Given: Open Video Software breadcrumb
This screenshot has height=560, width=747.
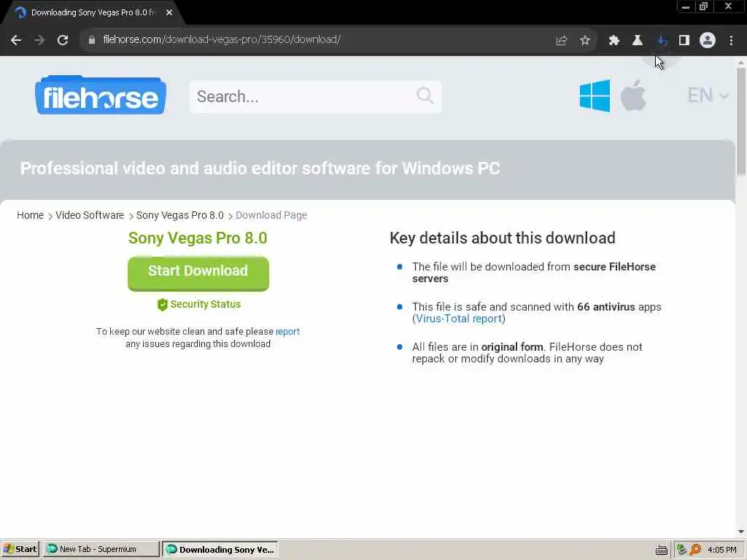Looking at the screenshot, I should point(90,215).
